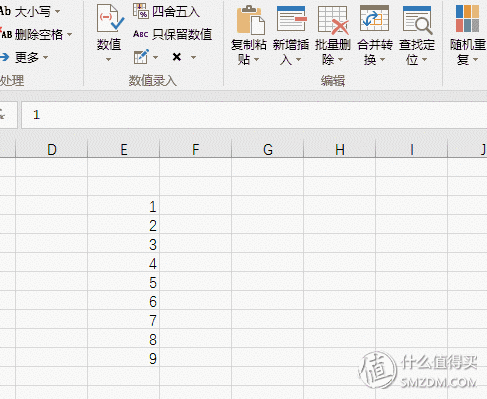Click the blue arrow 更多 icon
Viewport: 487px width, 399px height.
tap(4, 57)
